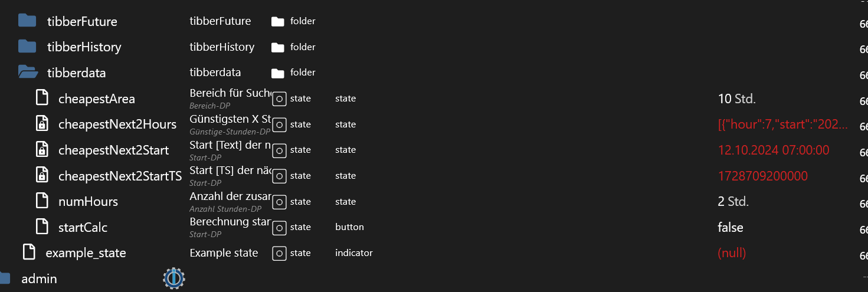Click the state type icon for cheapestArea
Viewport: 868px width, 292px height.
click(x=279, y=99)
